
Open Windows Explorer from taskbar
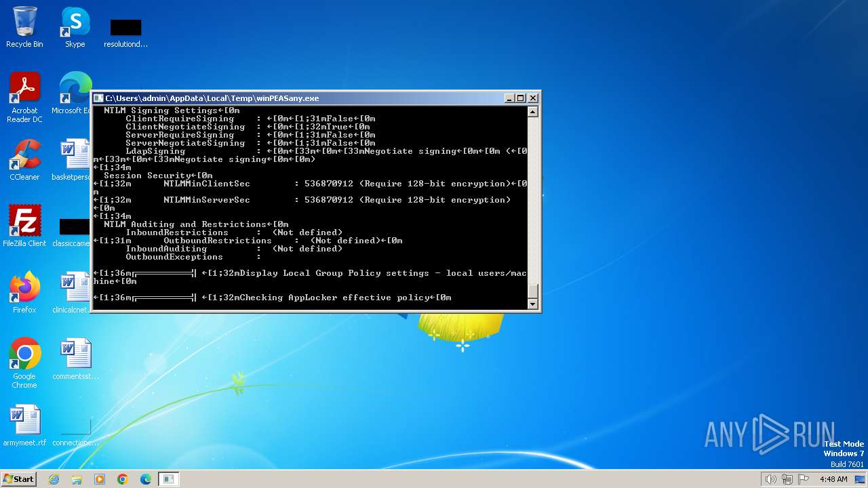click(x=77, y=479)
